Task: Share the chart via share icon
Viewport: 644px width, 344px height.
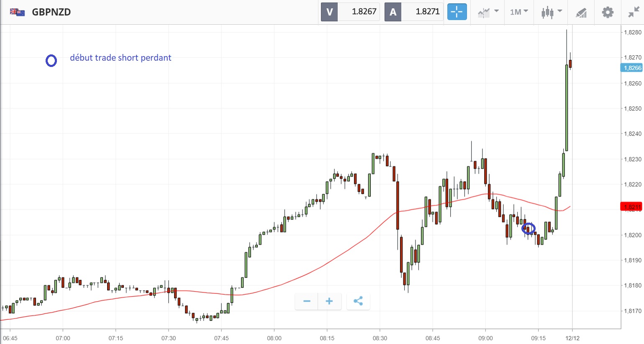Action: pos(358,301)
